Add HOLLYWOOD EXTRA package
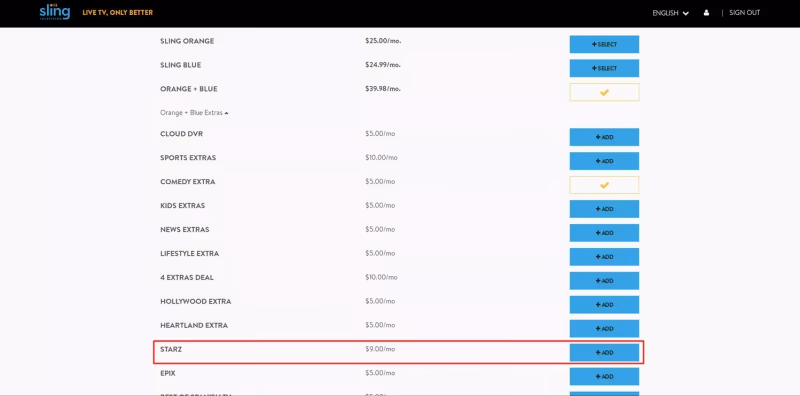800x396 pixels. point(604,305)
